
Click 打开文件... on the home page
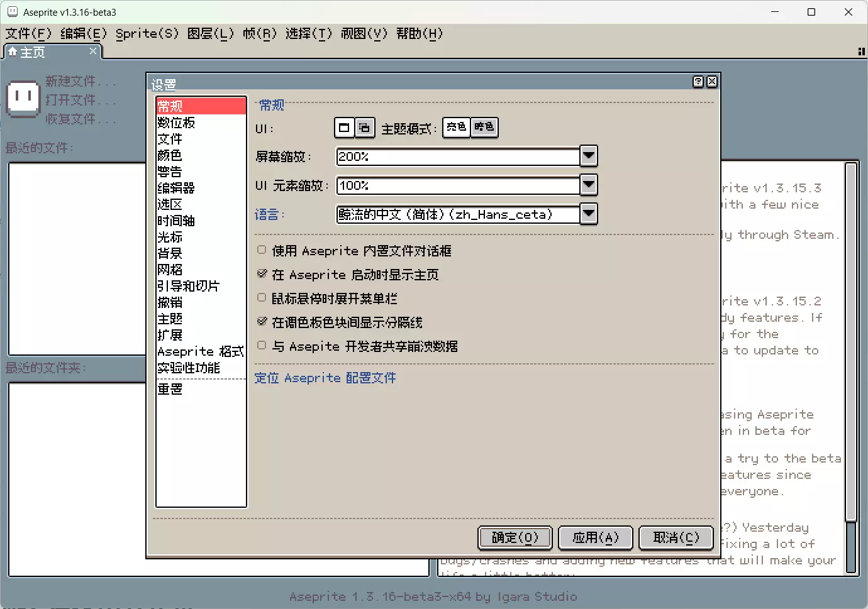tap(81, 100)
